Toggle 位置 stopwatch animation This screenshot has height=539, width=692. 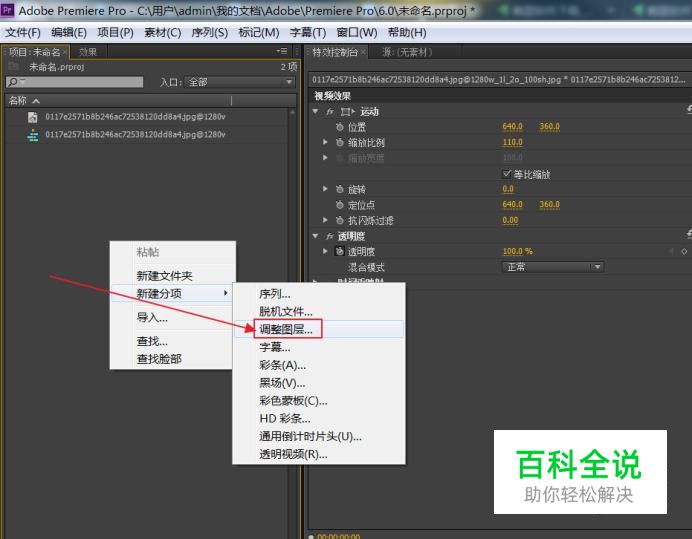tap(339, 127)
